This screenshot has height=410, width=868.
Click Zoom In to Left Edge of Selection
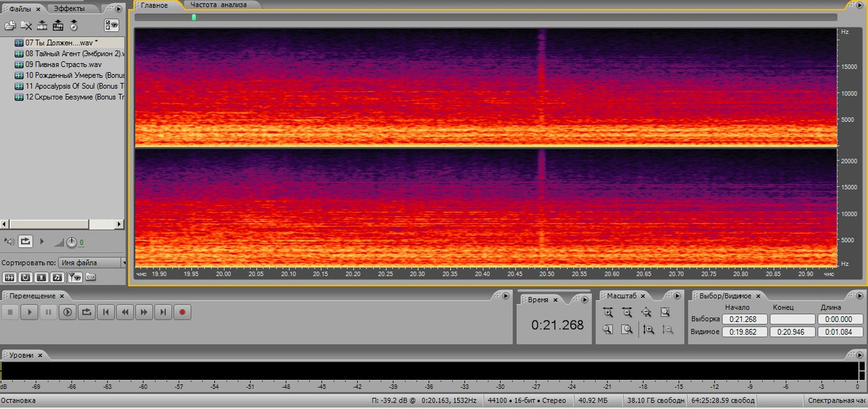click(608, 329)
